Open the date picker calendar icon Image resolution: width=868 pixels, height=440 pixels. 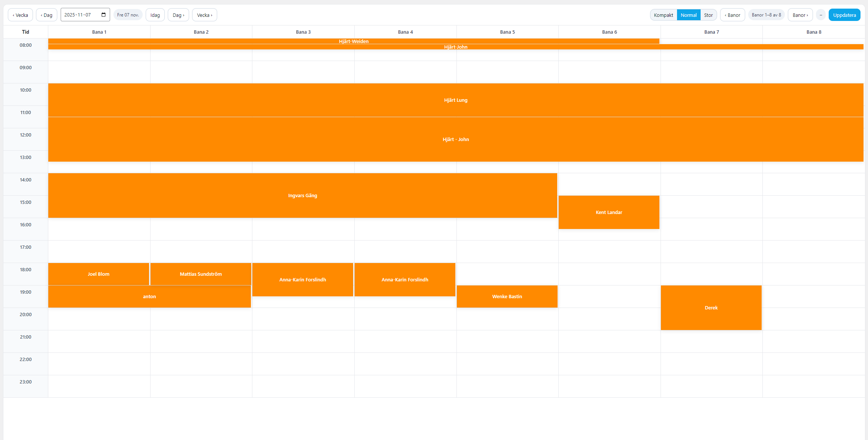coord(104,15)
